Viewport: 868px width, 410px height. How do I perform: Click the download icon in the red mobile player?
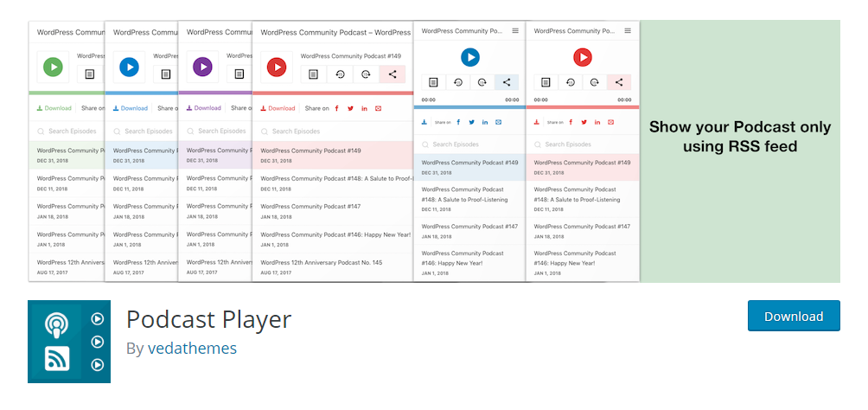tap(536, 122)
